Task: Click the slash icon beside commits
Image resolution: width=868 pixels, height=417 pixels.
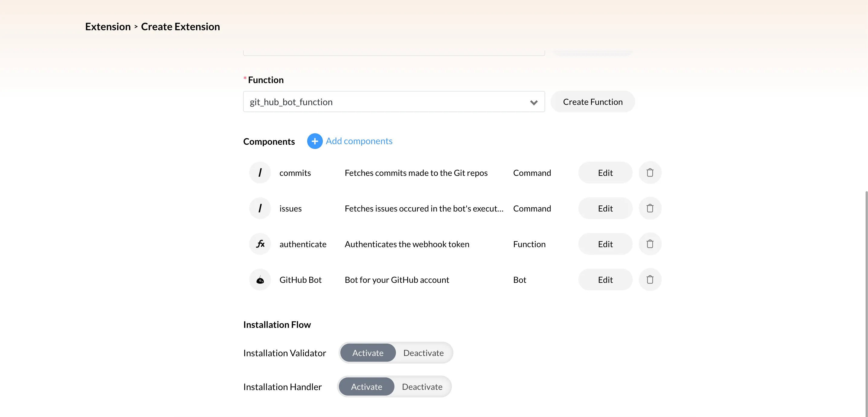Action: tap(260, 173)
